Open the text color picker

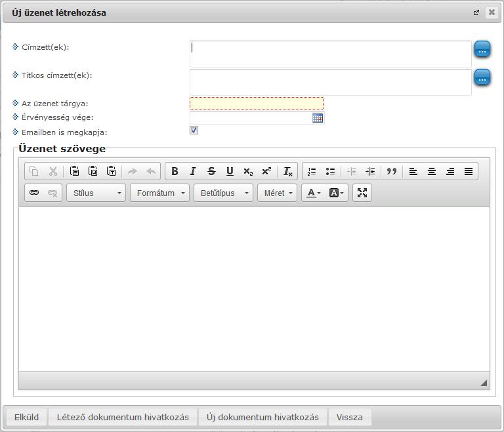pyautogui.click(x=314, y=193)
